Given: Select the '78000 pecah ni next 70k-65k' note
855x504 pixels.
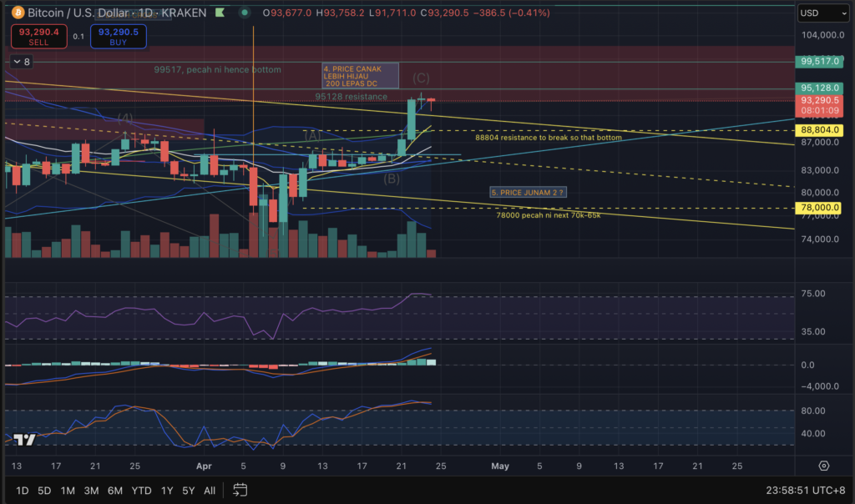Looking at the screenshot, I should coord(549,215).
